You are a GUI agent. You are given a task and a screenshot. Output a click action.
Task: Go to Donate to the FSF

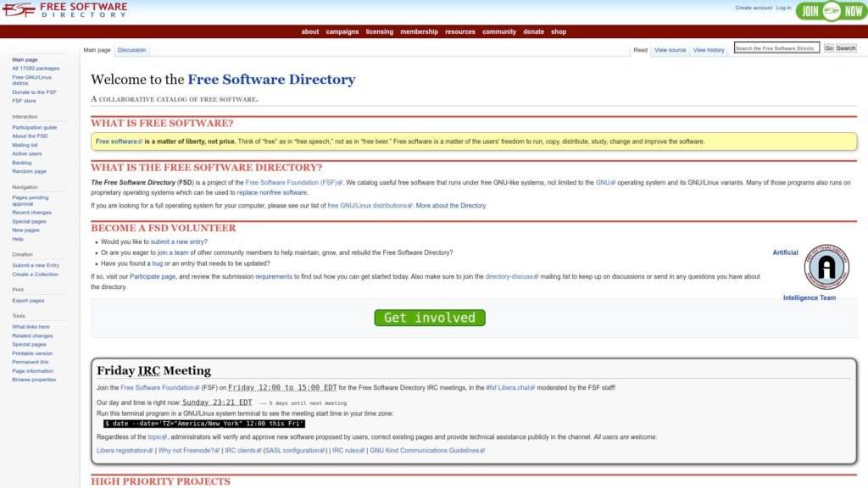[34, 91]
